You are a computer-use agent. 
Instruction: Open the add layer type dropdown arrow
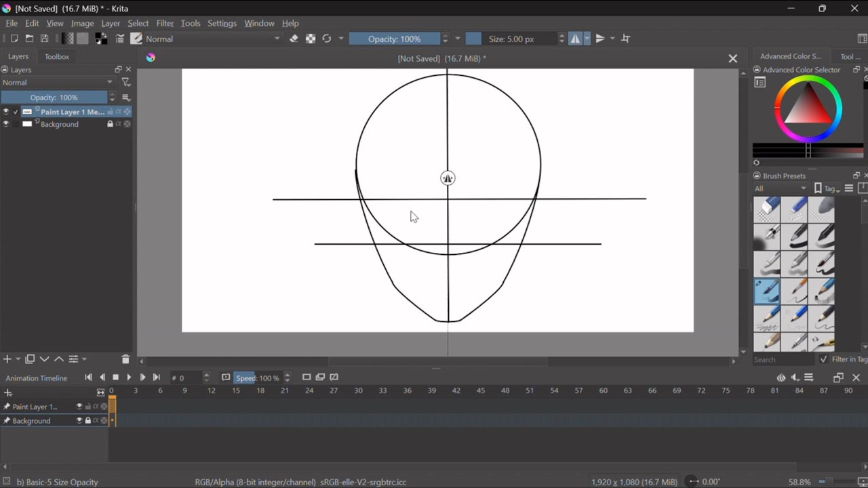18,359
